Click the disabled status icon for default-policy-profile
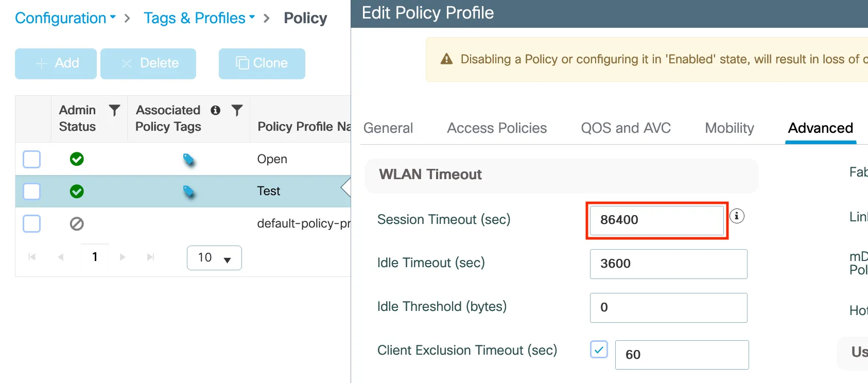The height and width of the screenshot is (383, 868). click(77, 224)
